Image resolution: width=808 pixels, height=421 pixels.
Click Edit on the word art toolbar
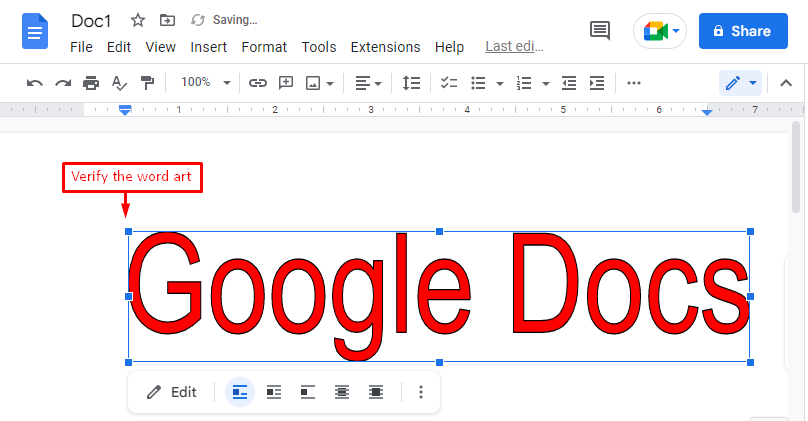[172, 392]
